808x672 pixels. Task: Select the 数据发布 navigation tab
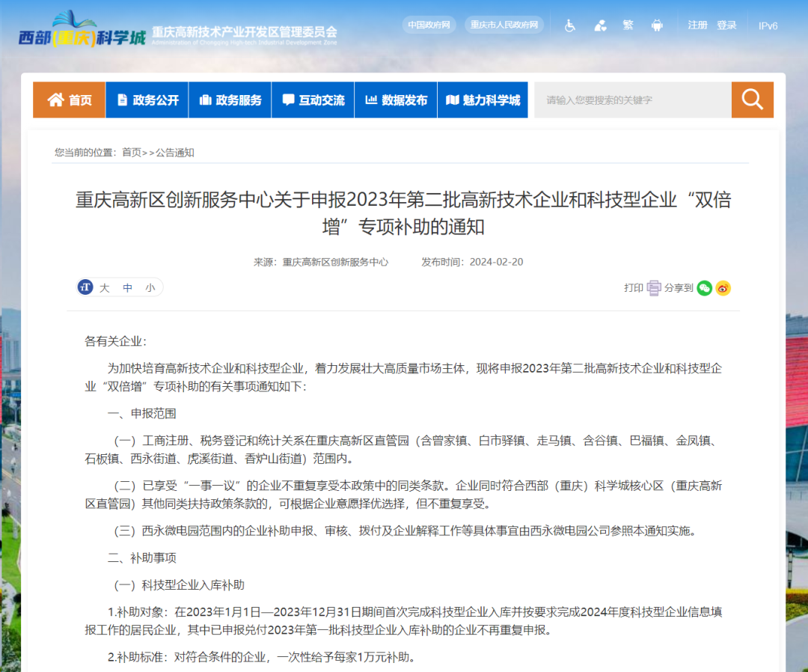tap(396, 100)
